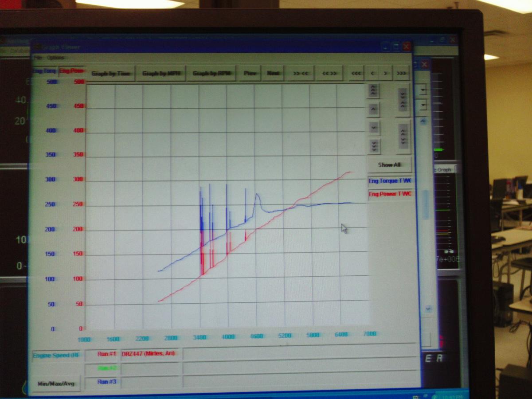Select the Run #1 label
This screenshot has height=399, width=532.
click(106, 354)
